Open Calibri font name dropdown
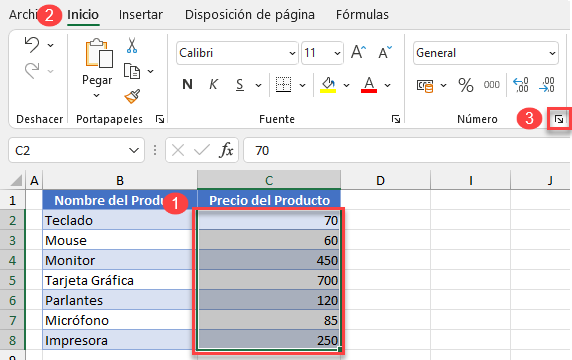The image size is (572, 360). click(292, 53)
